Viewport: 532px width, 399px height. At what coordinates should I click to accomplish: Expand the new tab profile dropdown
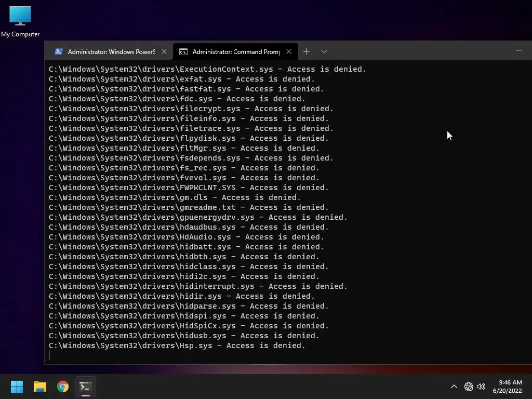click(x=324, y=51)
